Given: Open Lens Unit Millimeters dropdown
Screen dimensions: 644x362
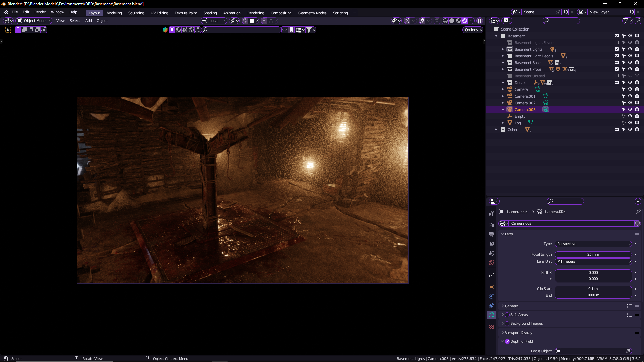Looking at the screenshot, I should point(593,261).
